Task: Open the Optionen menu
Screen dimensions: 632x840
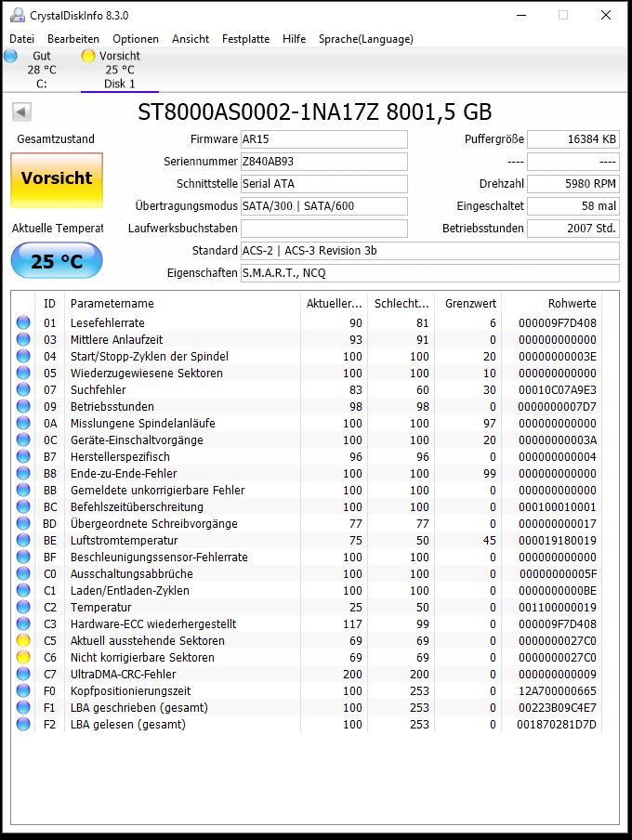Action: [x=136, y=39]
